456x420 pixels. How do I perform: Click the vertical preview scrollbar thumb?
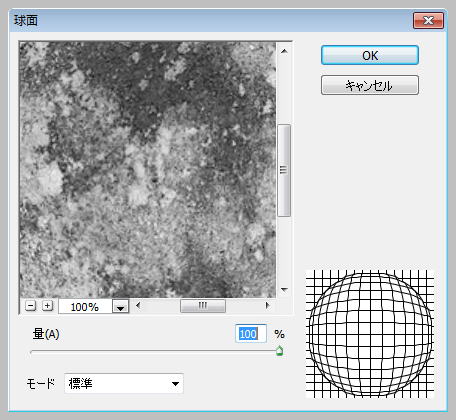point(284,170)
